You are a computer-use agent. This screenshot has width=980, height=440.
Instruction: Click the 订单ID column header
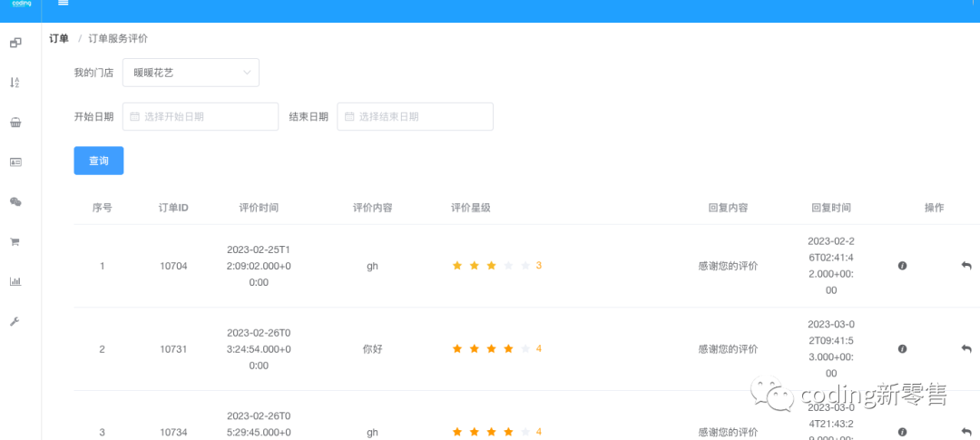point(173,208)
